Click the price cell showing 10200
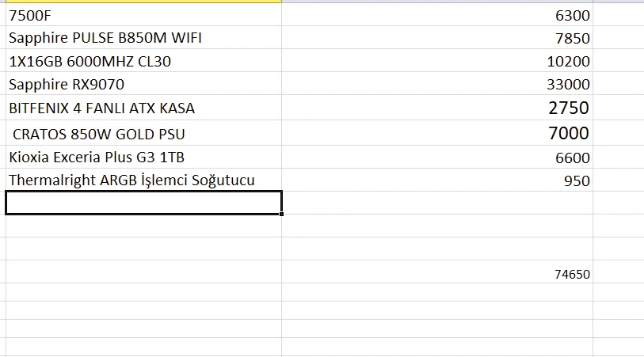Viewport: 644px width, 357px height. tap(437, 61)
